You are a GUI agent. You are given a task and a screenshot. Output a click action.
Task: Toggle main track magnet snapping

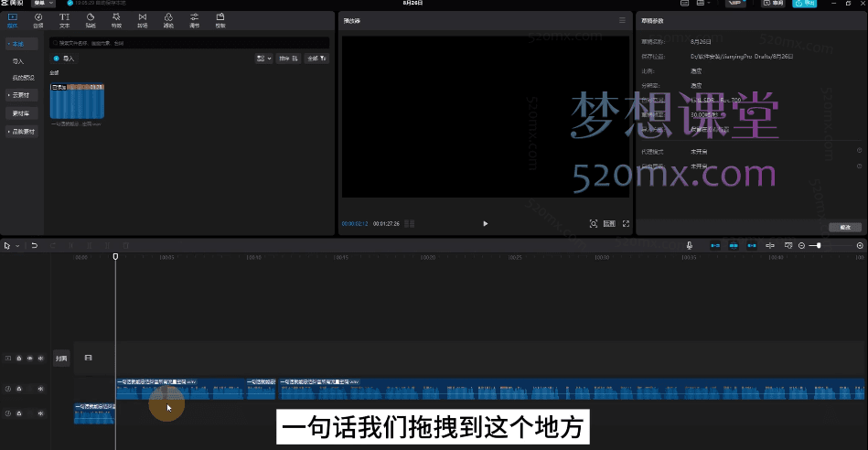coord(715,246)
